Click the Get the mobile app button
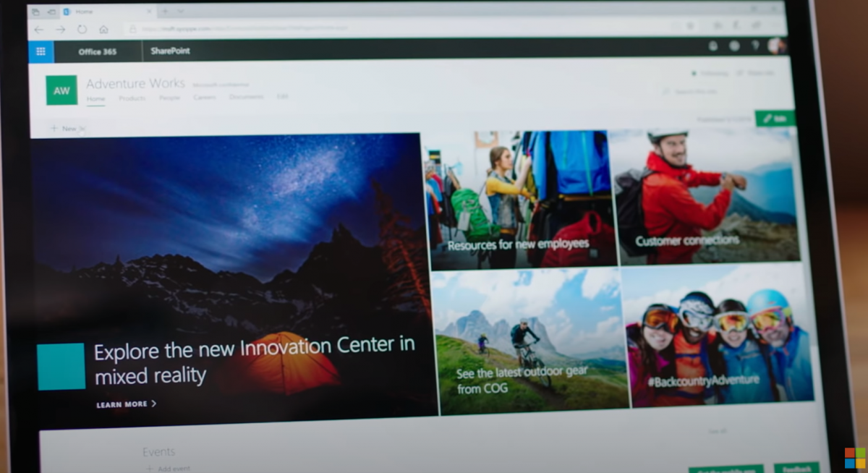The width and height of the screenshot is (868, 473). coord(726,469)
